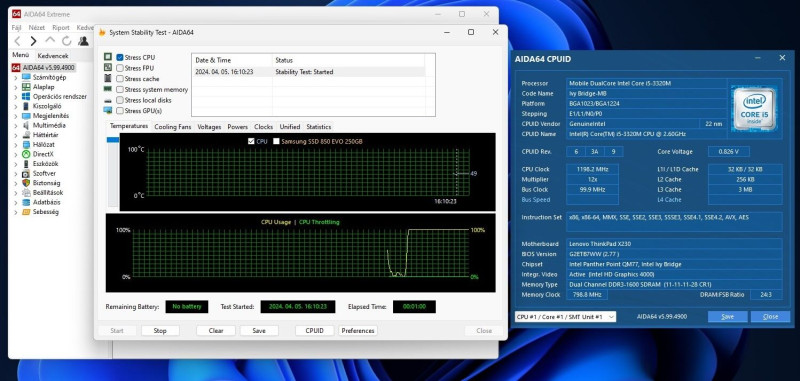Enable Stress system memory checkbox
The width and height of the screenshot is (800, 381).
click(x=120, y=89)
